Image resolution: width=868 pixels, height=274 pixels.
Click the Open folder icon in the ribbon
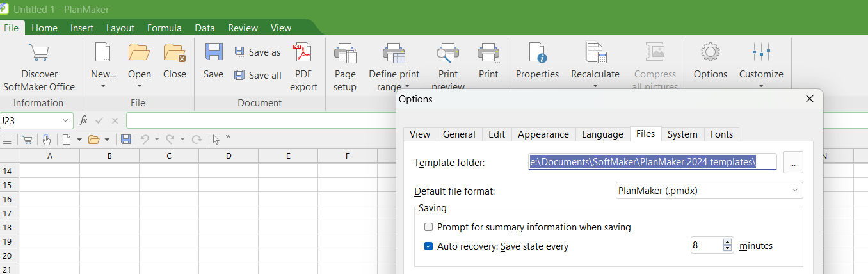point(139,52)
